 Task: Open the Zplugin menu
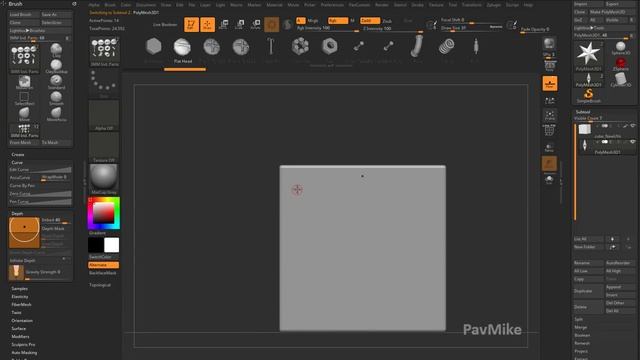tap(493, 5)
